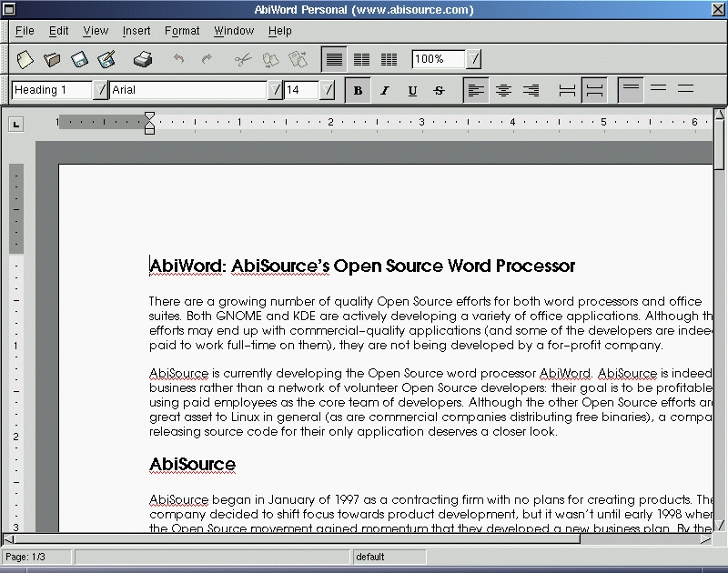Toggle italic formatting
The image size is (728, 573).
(x=384, y=90)
